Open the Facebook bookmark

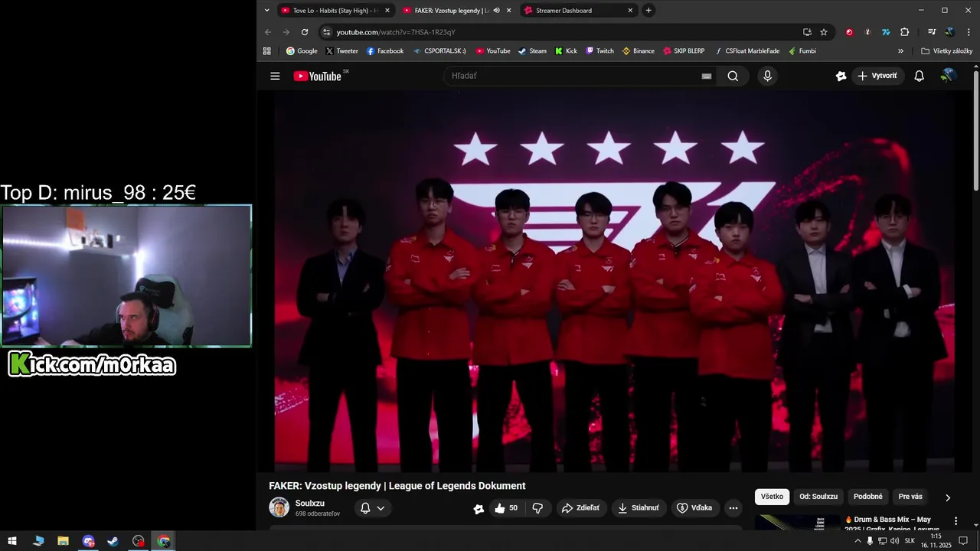click(385, 51)
